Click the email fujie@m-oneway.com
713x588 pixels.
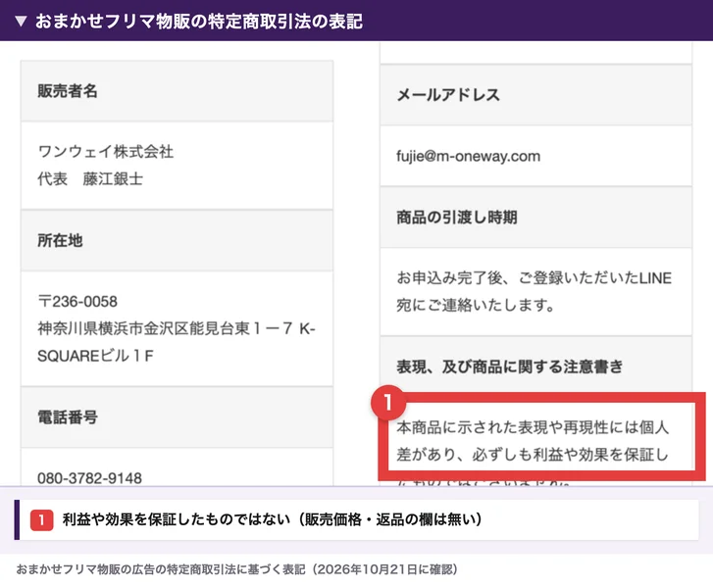tap(469, 156)
